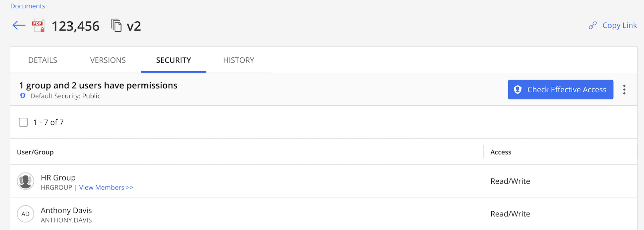Image resolution: width=644 pixels, height=230 pixels.
Task: Click the HR Group avatar icon
Action: (x=26, y=181)
